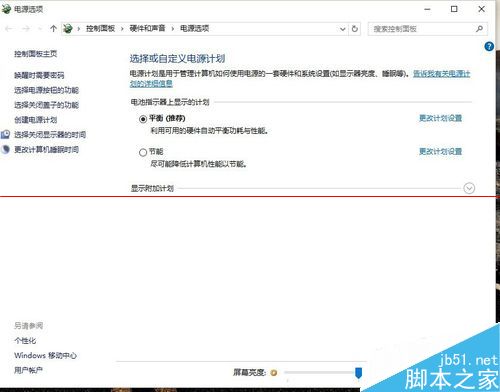Click the sleep time moon icon in the sidebar
Viewport: 500px width, 392px height.
click(x=5, y=149)
